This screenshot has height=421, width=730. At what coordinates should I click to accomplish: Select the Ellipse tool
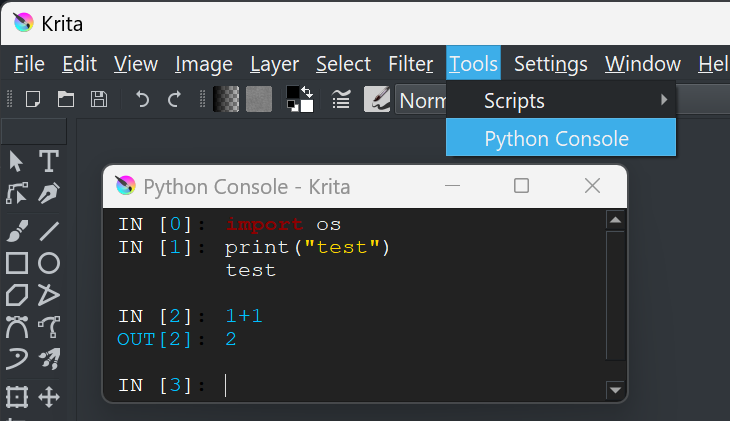tap(49, 263)
